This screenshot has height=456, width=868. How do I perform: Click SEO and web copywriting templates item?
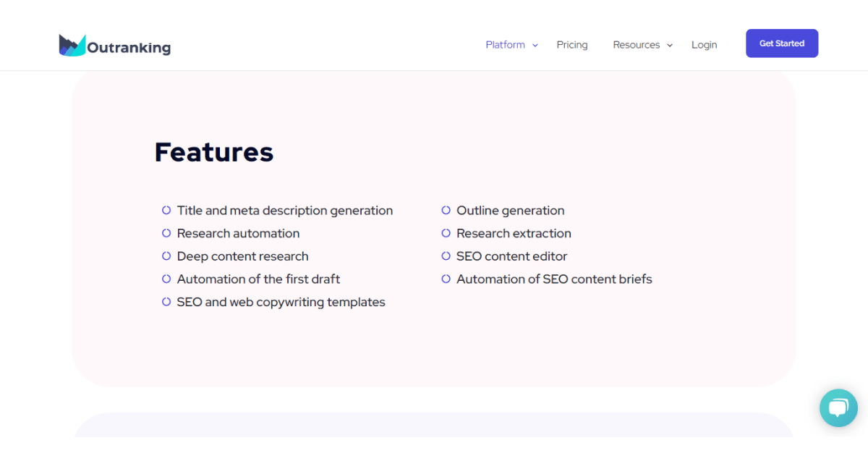[281, 303]
